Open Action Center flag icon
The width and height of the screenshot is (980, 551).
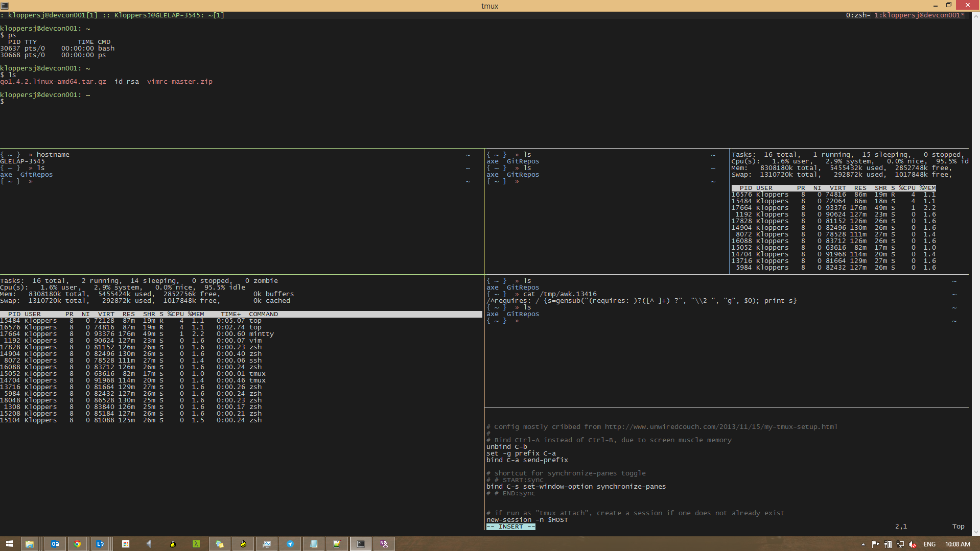[x=876, y=544]
